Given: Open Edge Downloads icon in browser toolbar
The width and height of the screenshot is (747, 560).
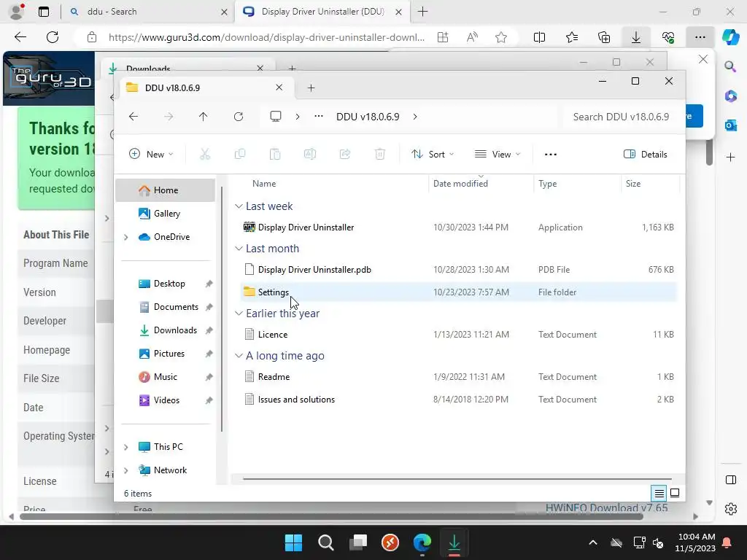Looking at the screenshot, I should click(x=636, y=37).
